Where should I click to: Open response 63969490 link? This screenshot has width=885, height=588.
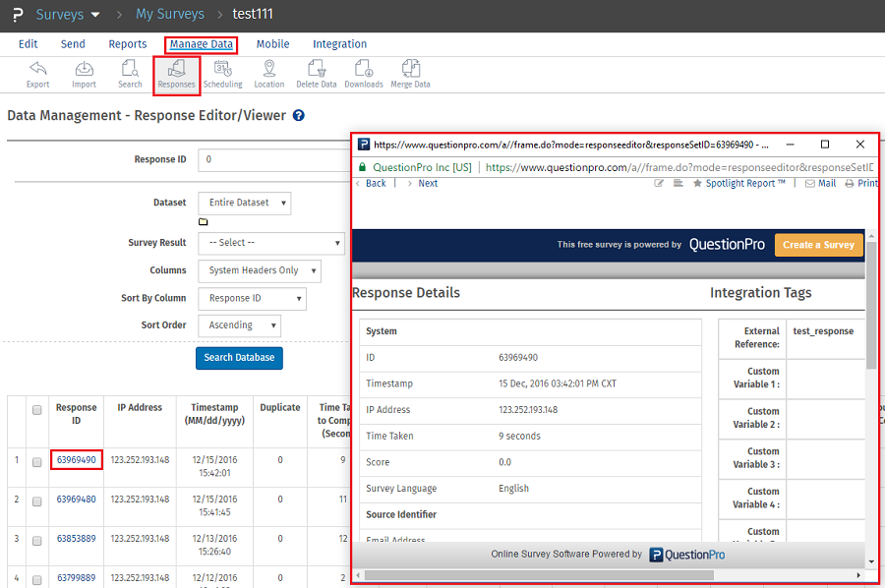[76, 458]
